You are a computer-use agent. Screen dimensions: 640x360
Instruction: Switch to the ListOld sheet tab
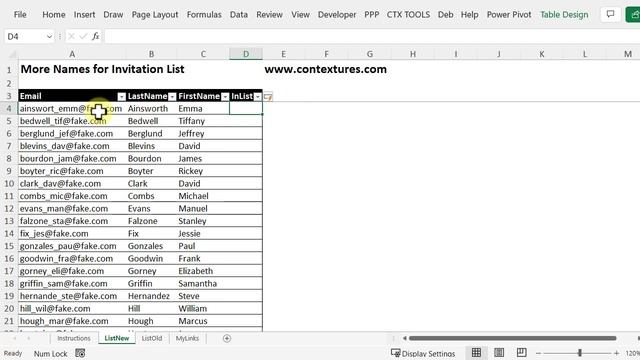click(x=152, y=338)
